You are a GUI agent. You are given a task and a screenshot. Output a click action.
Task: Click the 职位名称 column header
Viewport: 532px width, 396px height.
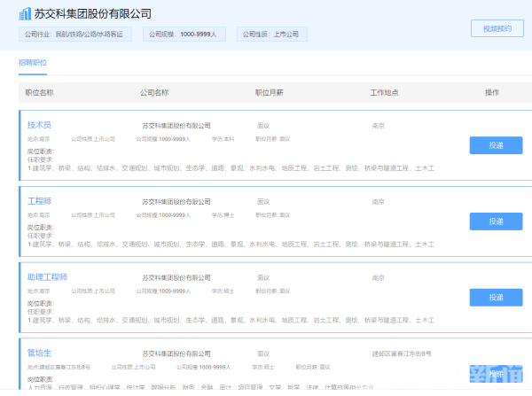(x=39, y=92)
